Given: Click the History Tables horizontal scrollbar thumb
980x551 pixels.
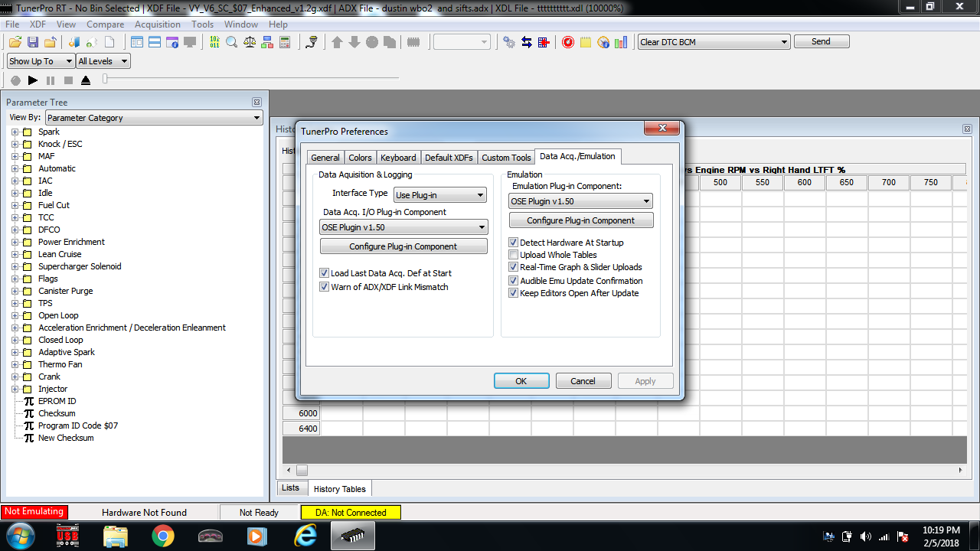Looking at the screenshot, I should pyautogui.click(x=302, y=470).
